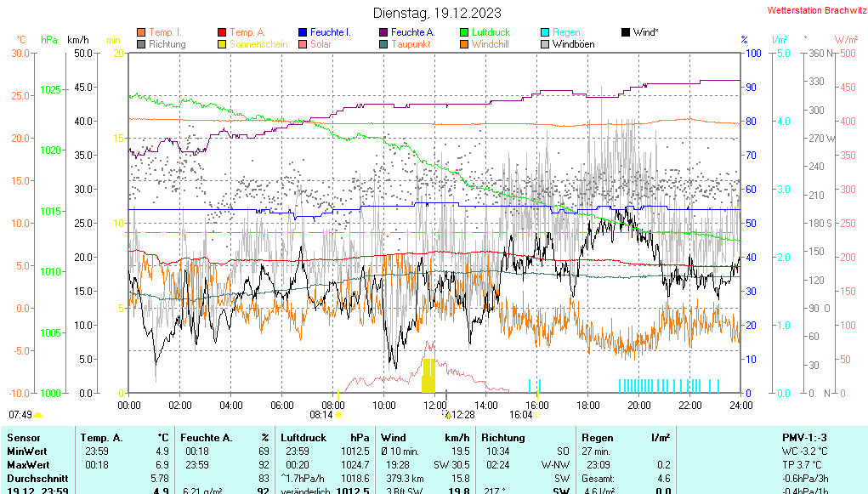Click the blue Feuchte I. legend square
Screen dimensions: 868x494
303,32
